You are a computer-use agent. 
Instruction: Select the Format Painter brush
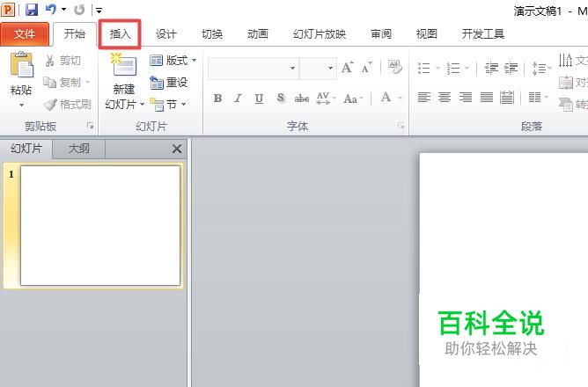50,104
